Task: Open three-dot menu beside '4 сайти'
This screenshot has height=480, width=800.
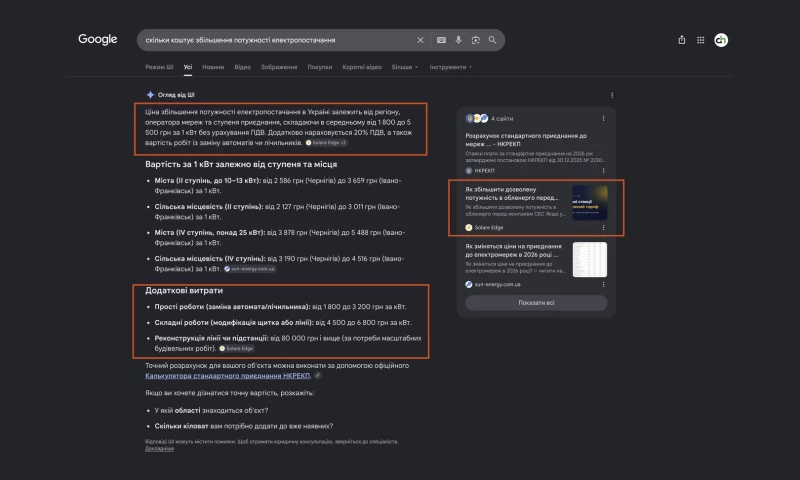Action: pyautogui.click(x=603, y=118)
